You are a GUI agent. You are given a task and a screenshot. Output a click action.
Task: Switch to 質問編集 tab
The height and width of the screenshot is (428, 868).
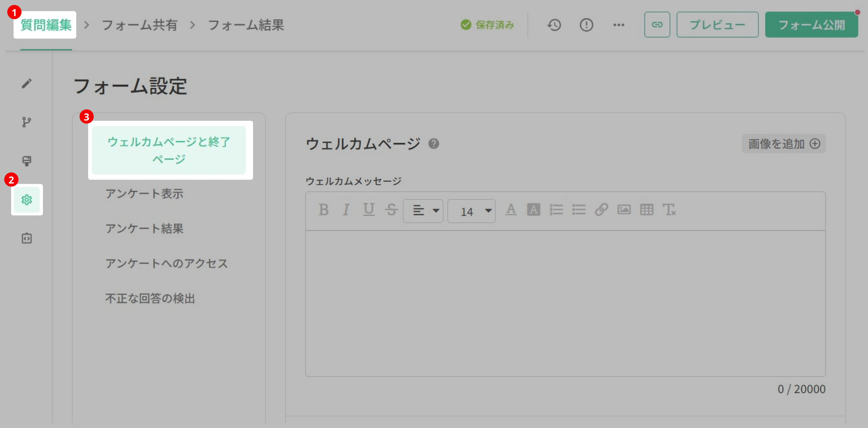[46, 25]
